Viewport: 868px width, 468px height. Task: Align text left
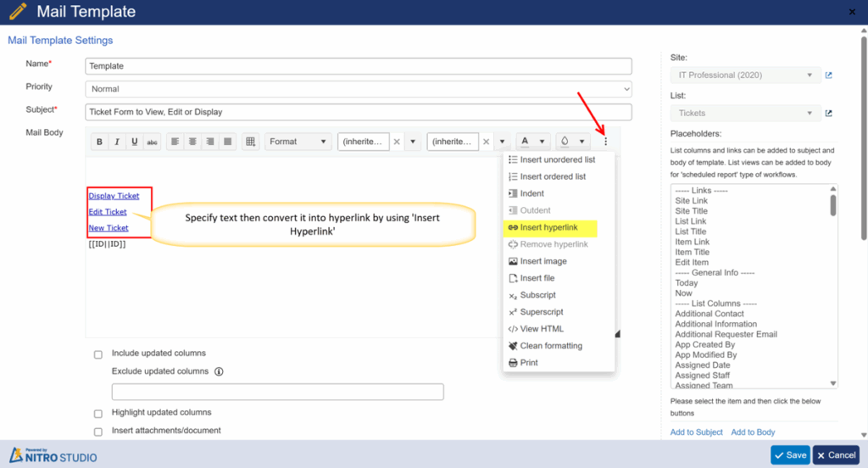175,142
